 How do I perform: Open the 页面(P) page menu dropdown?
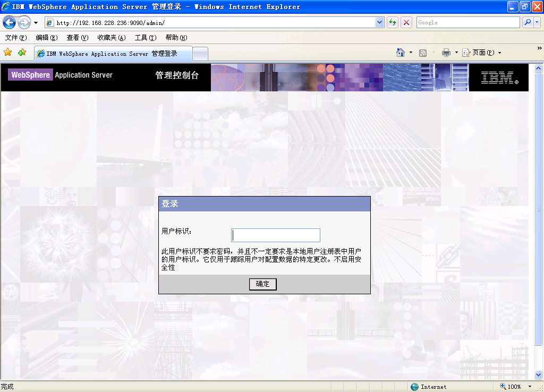pyautogui.click(x=482, y=53)
